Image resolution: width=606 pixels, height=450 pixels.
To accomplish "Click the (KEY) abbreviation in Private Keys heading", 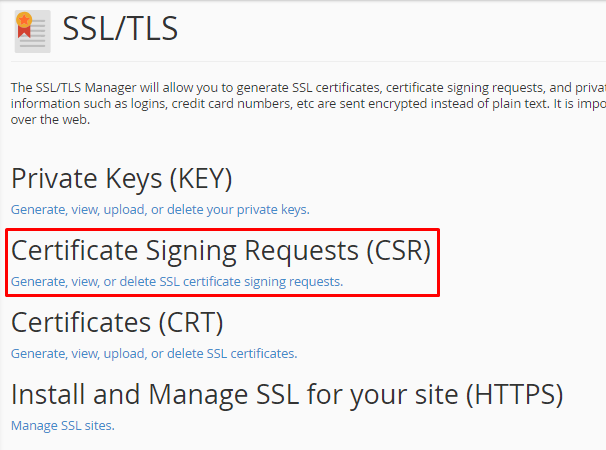I will point(201,179).
